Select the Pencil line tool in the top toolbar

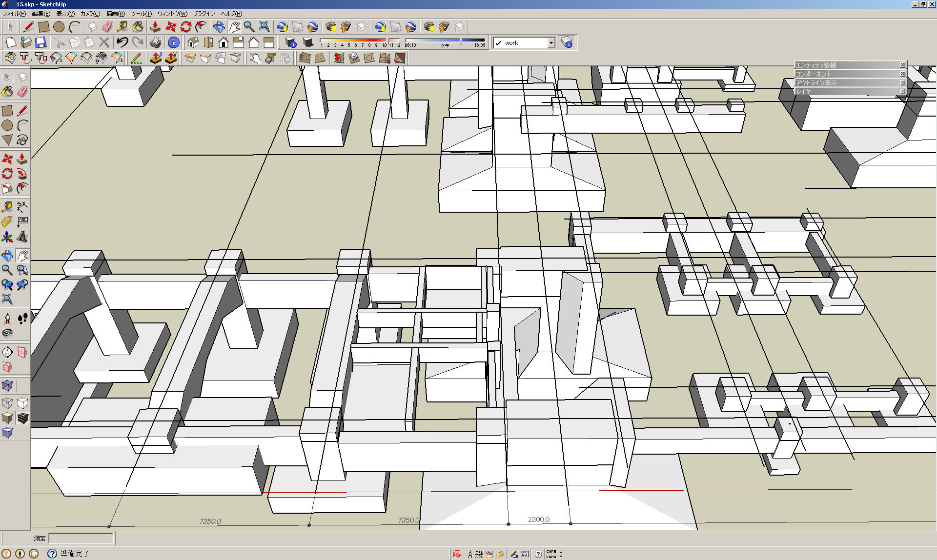[x=28, y=27]
